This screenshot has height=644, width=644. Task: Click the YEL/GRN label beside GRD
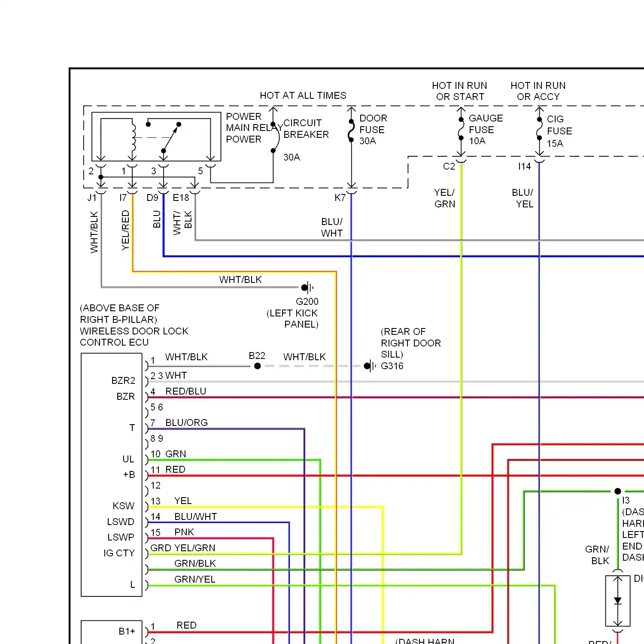click(194, 548)
